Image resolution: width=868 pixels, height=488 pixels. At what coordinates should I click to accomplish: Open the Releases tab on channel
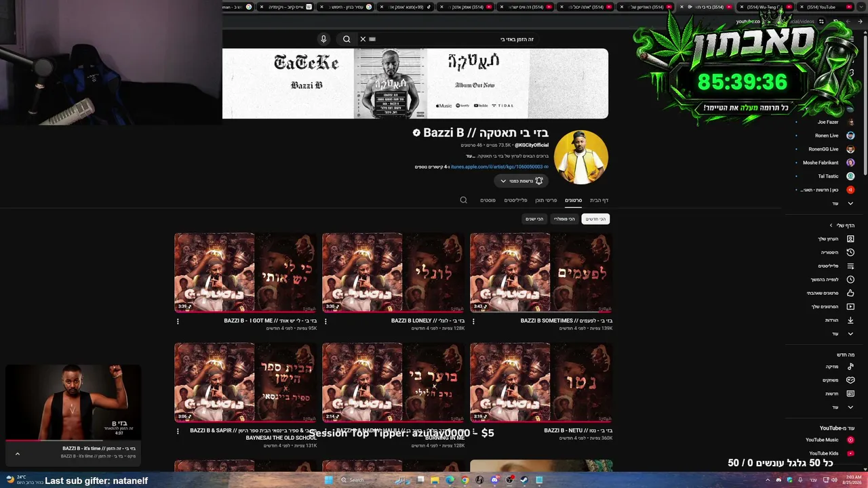click(546, 200)
